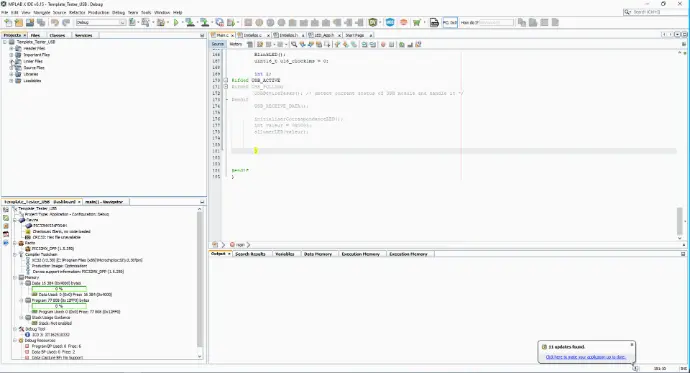Expand the Important Files folder
This screenshot has width=690, height=373.
tap(11, 55)
